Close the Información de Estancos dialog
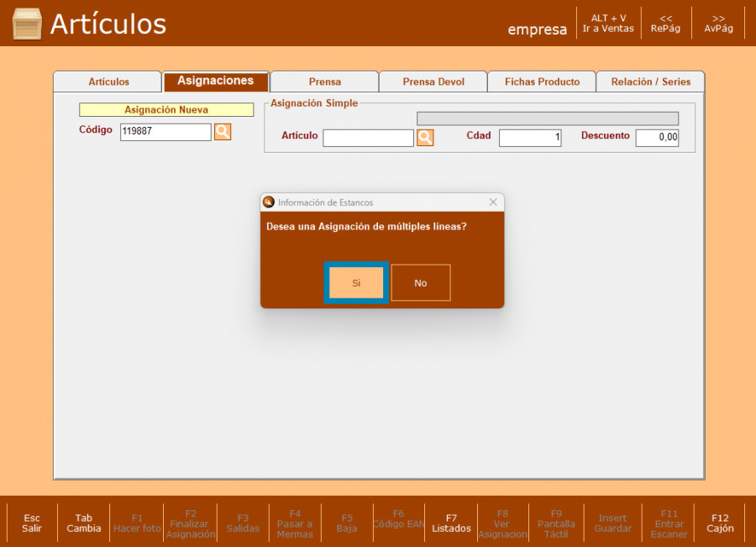Viewport: 756px width, 547px height. coord(493,202)
